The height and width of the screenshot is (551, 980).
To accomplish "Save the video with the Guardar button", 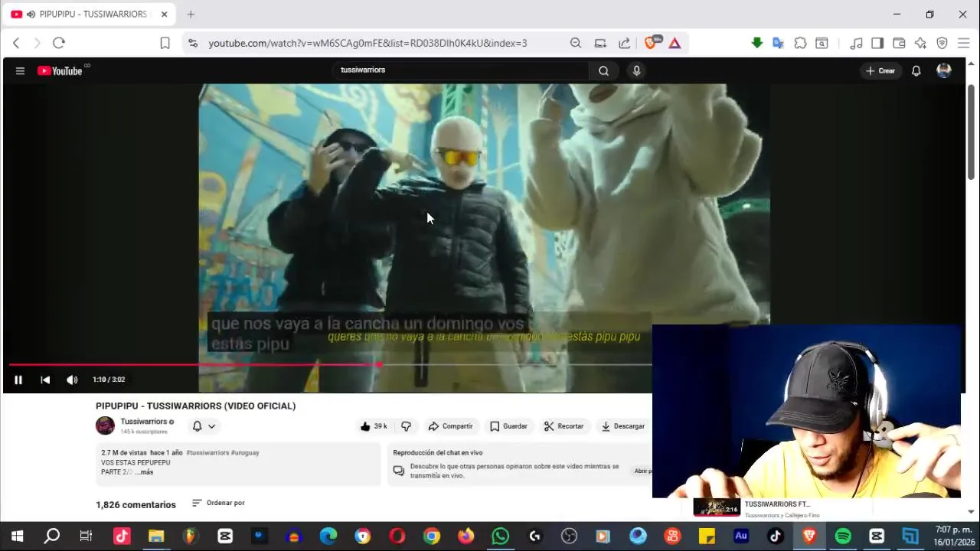I will 508,426.
